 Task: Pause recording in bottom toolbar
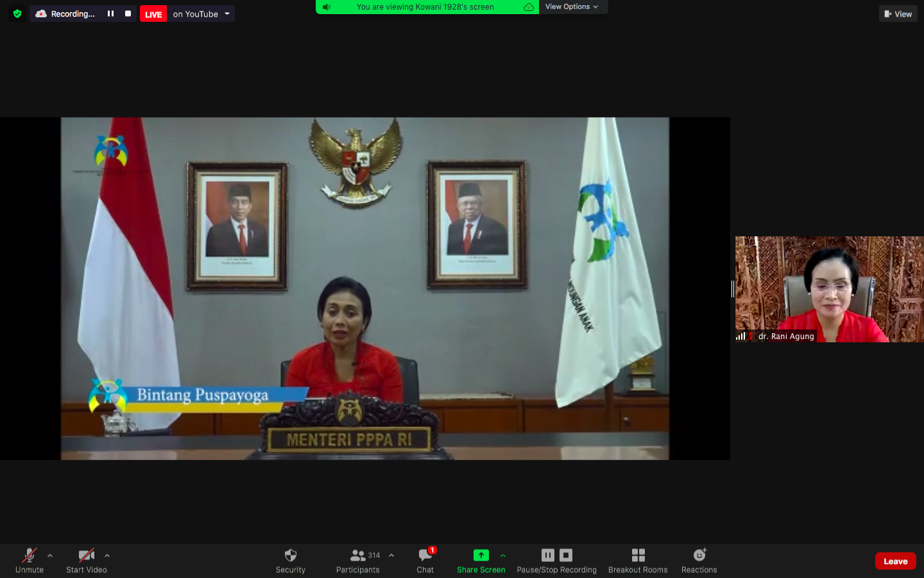(547, 556)
